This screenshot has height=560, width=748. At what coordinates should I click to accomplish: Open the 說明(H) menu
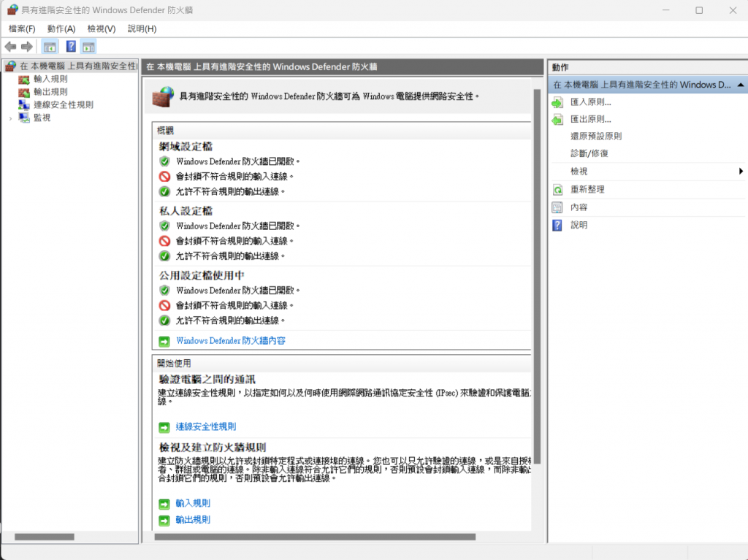pos(142,29)
